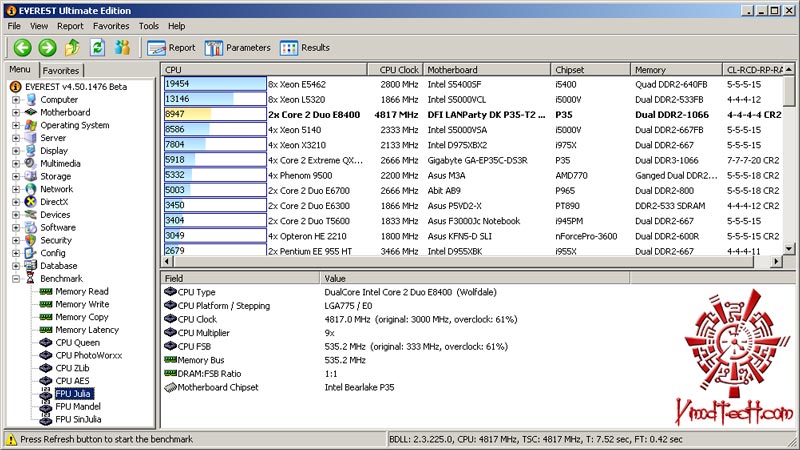Screen dimensions: 800x450
Task: Expand the Operating System tree node
Action: 16,126
